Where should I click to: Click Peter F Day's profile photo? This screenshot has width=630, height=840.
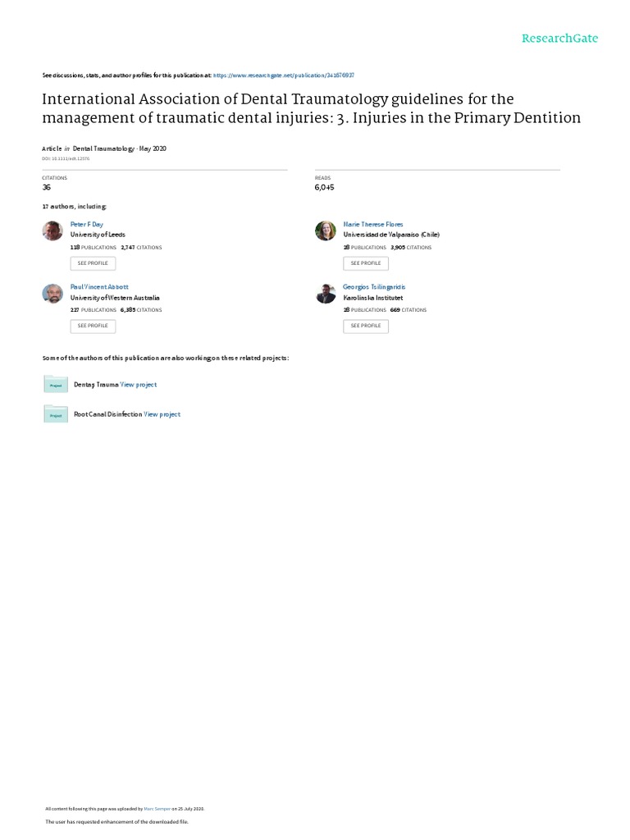tap(52, 231)
